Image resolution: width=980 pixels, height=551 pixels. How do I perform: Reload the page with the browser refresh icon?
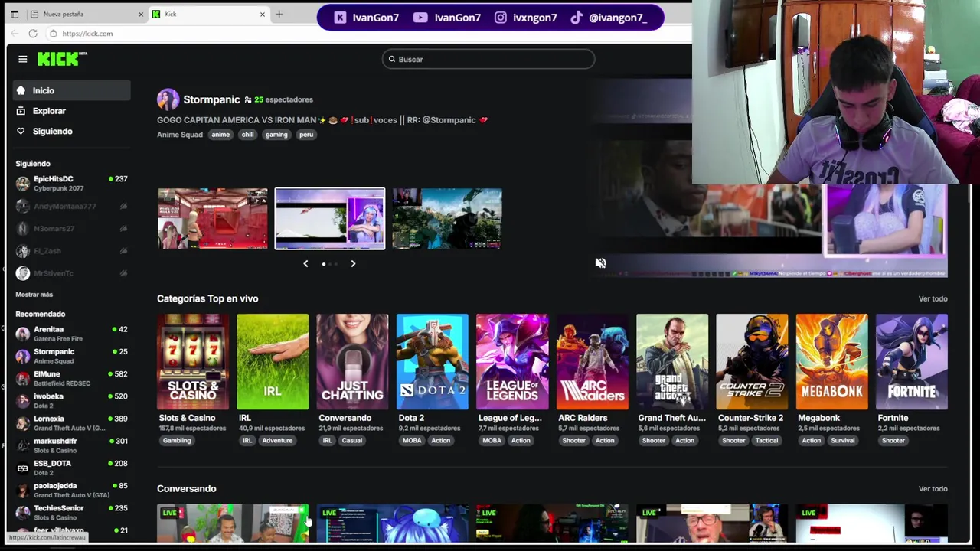click(x=33, y=34)
